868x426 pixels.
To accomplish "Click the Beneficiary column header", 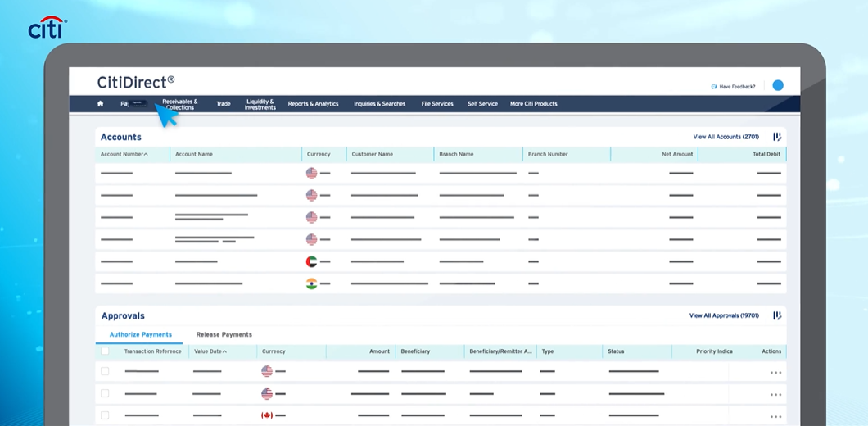I will click(415, 351).
